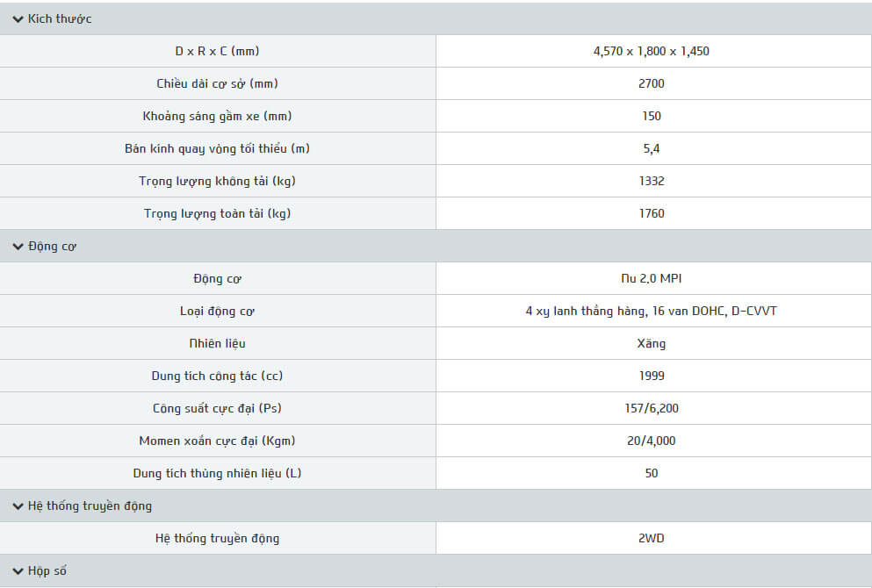The width and height of the screenshot is (872, 588).
Task: Click the 4,570 x 1,800 x 1,450 value
Action: tap(651, 51)
